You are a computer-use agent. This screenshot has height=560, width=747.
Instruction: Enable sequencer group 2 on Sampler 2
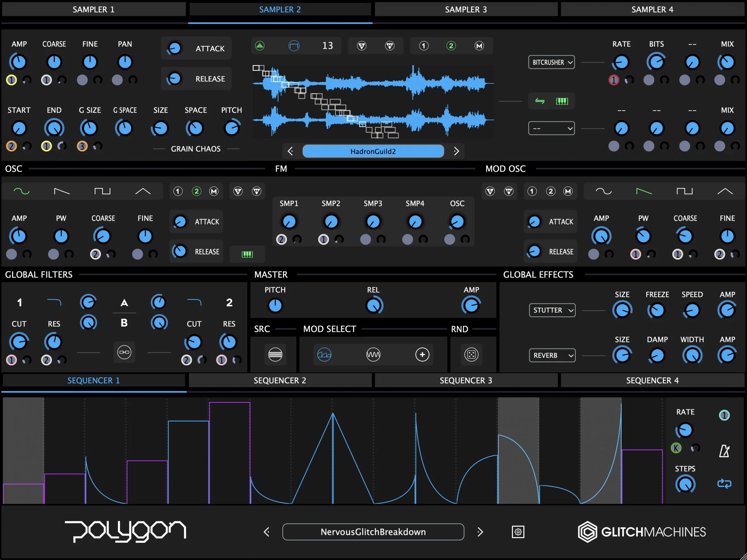(x=451, y=45)
